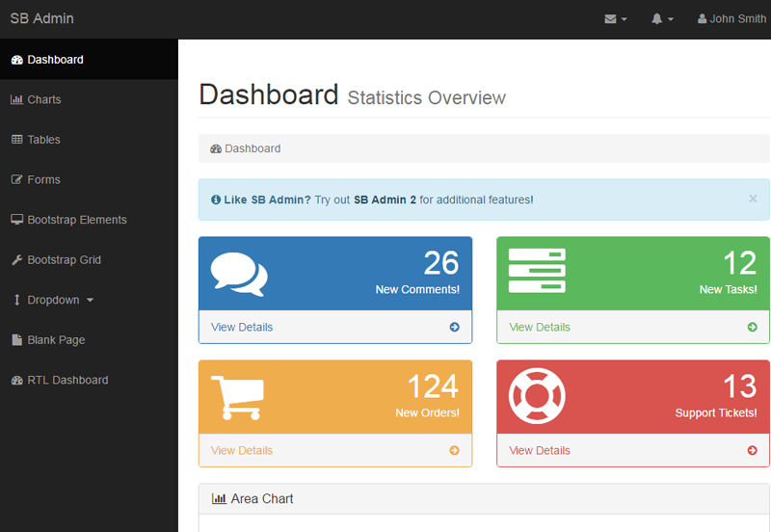Click the info icon in the alert banner
The width and height of the screenshot is (771, 532).
coord(216,199)
